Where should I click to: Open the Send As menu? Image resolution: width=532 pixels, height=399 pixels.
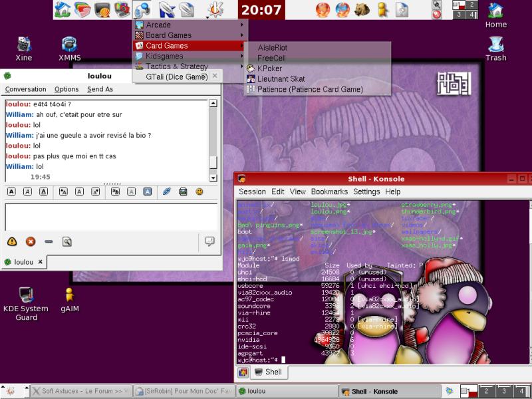[100, 89]
